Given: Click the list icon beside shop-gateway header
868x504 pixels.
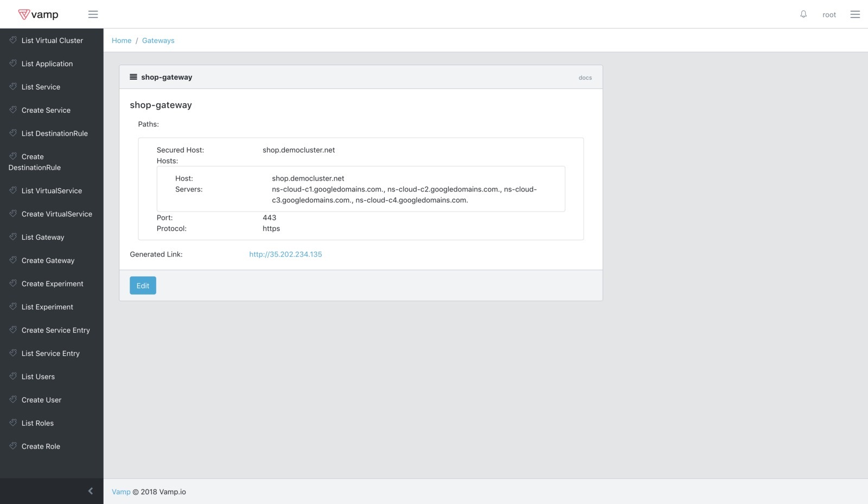Looking at the screenshot, I should click(x=133, y=77).
